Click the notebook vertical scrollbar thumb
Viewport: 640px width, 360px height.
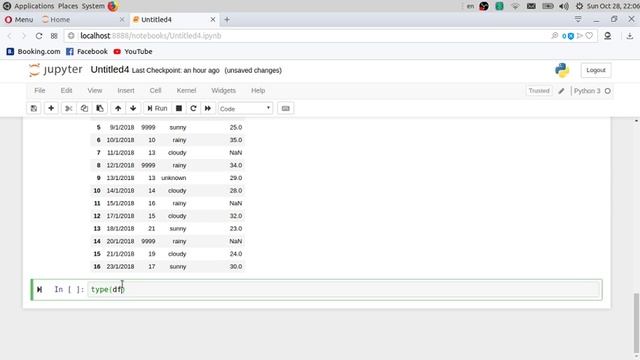tap(636, 323)
